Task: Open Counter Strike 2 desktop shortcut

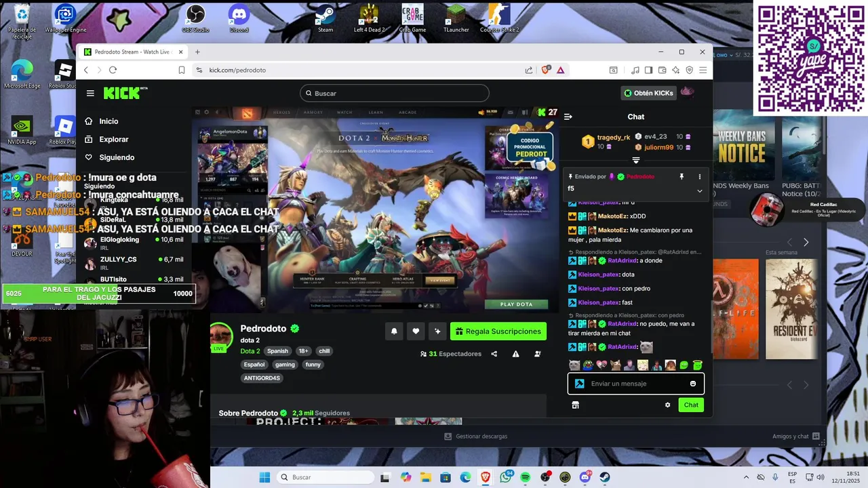Action: (499, 19)
